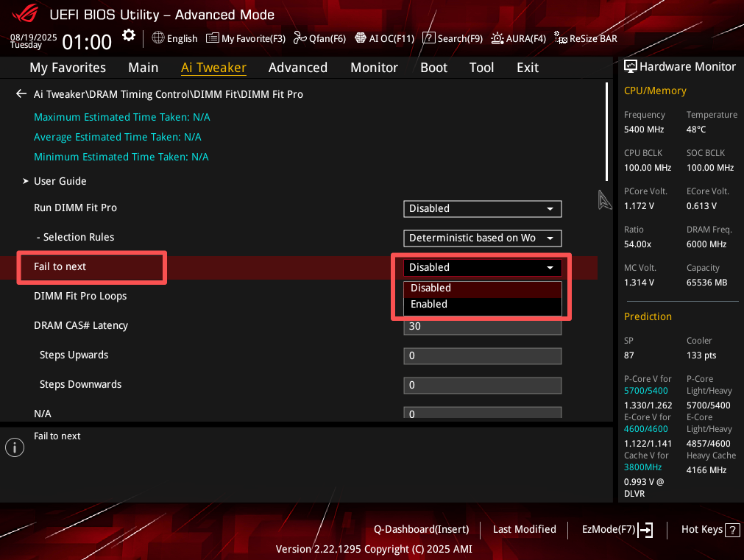Click the ROG logo in the header
This screenshot has height=560, width=744.
pos(25,13)
